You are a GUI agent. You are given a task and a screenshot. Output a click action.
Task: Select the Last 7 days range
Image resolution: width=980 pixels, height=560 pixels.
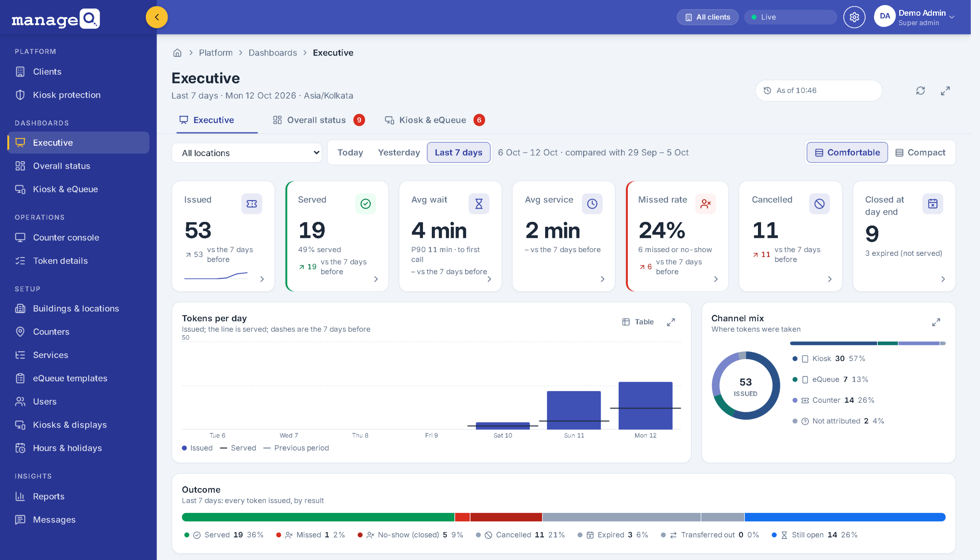click(x=458, y=153)
